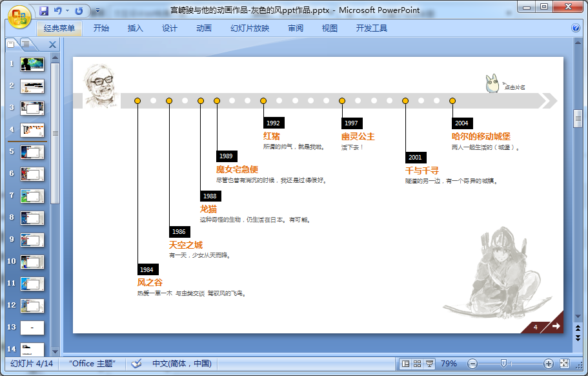This screenshot has height=376, width=588.
Task: Click the 幽灵公主 title text
Action: tap(358, 136)
